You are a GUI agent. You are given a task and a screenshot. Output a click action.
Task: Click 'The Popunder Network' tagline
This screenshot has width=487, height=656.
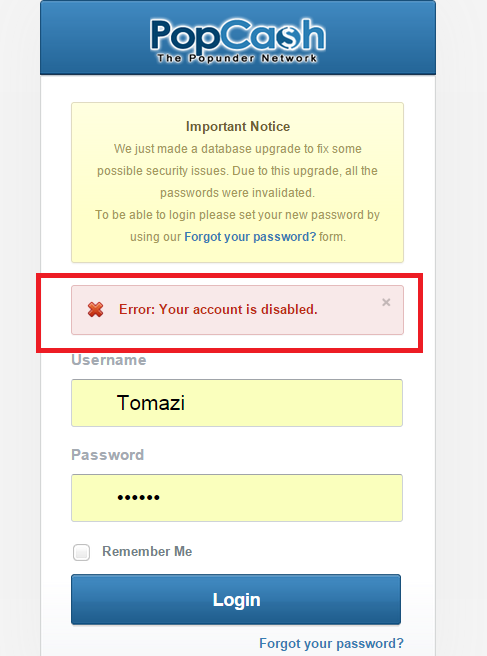pyautogui.click(x=237, y=58)
